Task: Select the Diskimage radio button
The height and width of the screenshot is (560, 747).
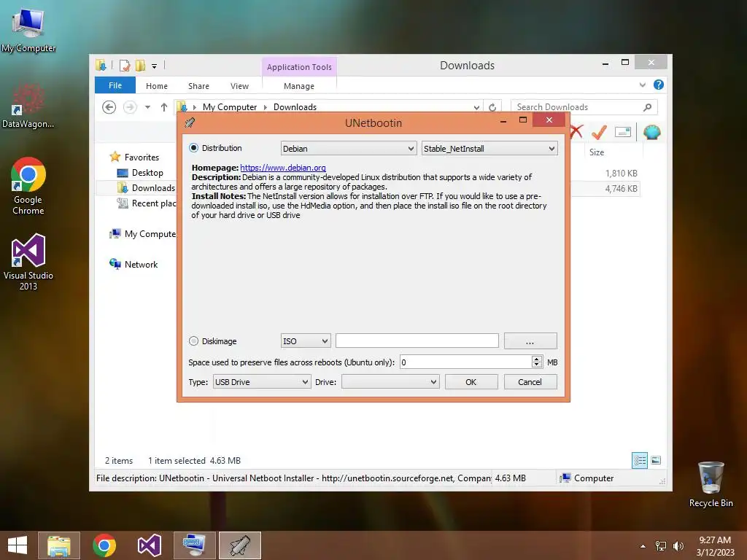Action: (x=193, y=341)
